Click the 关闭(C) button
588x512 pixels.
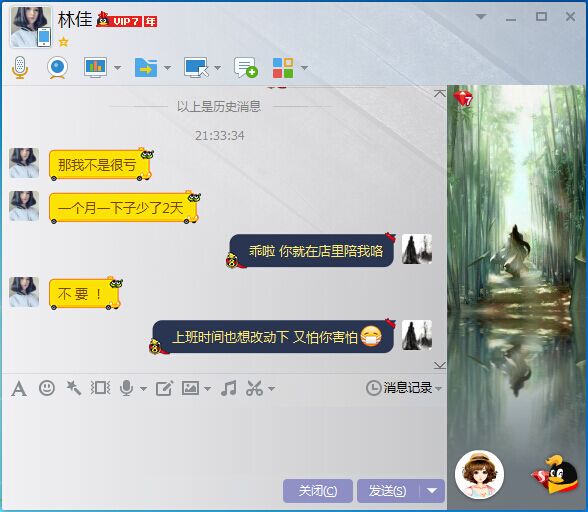click(x=318, y=491)
